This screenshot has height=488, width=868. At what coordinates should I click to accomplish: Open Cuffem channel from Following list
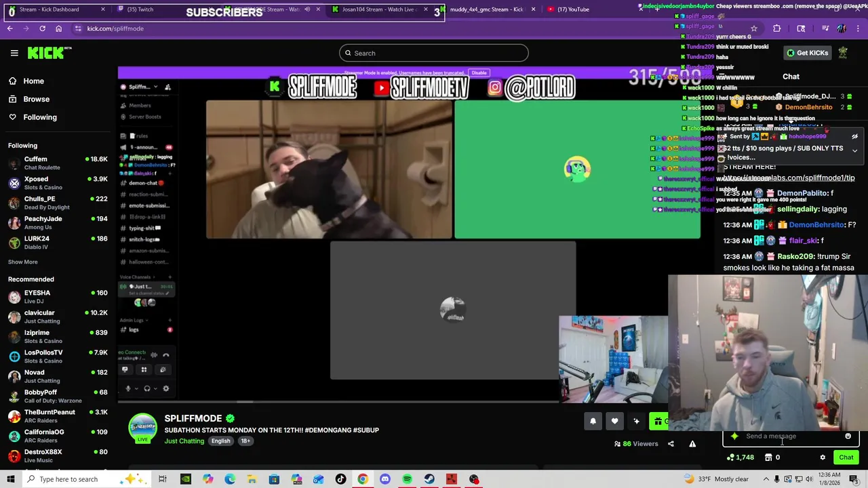[x=58, y=163]
